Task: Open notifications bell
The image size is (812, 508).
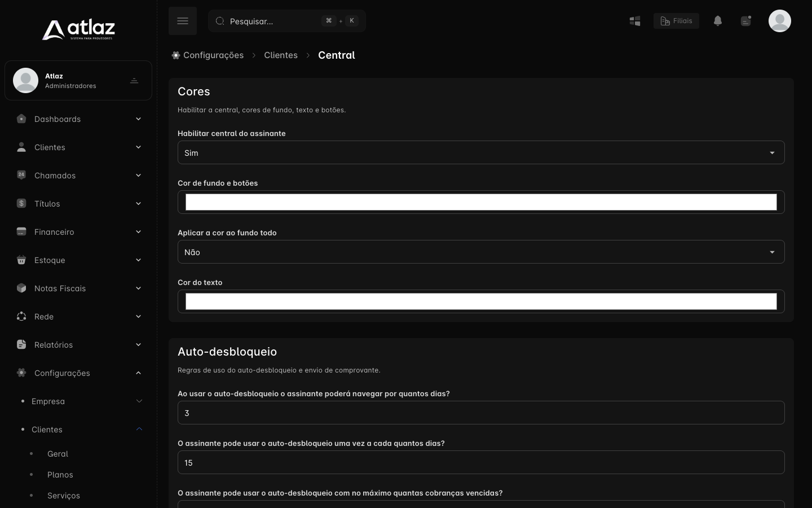Action: [x=718, y=21]
